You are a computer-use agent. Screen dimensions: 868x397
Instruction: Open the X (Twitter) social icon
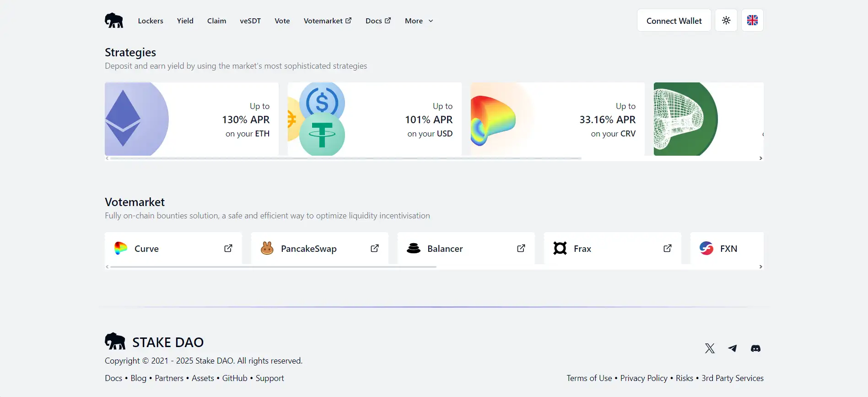pyautogui.click(x=710, y=348)
